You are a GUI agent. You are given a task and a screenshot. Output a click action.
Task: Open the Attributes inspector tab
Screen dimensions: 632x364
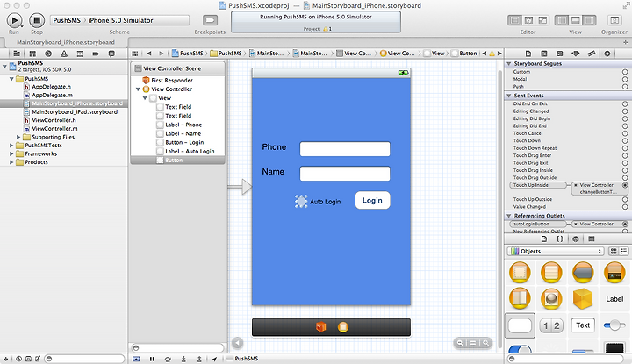pyautogui.click(x=576, y=54)
